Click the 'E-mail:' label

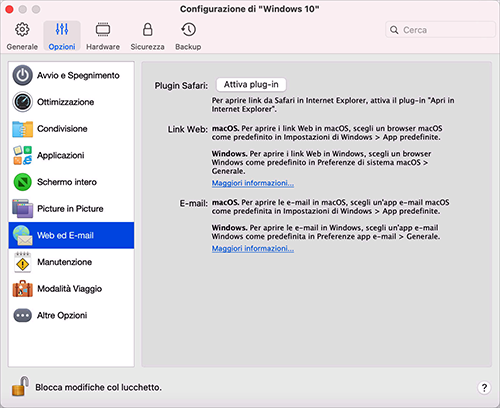point(194,203)
